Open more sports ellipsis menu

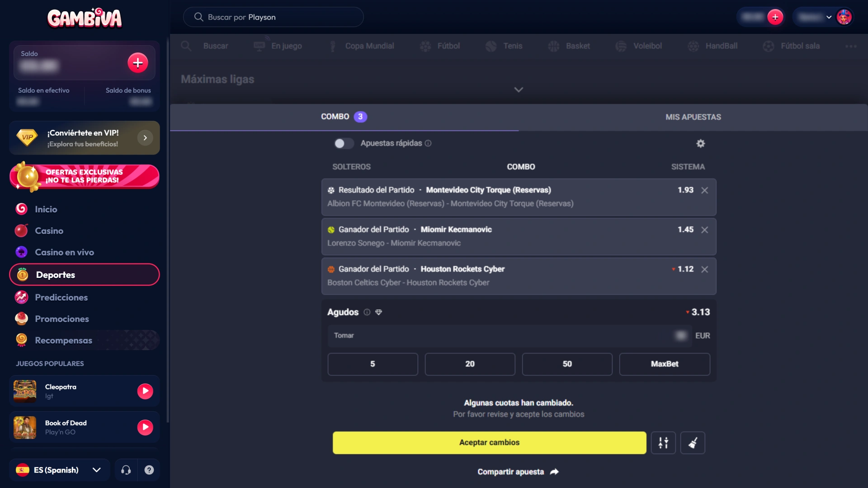851,46
